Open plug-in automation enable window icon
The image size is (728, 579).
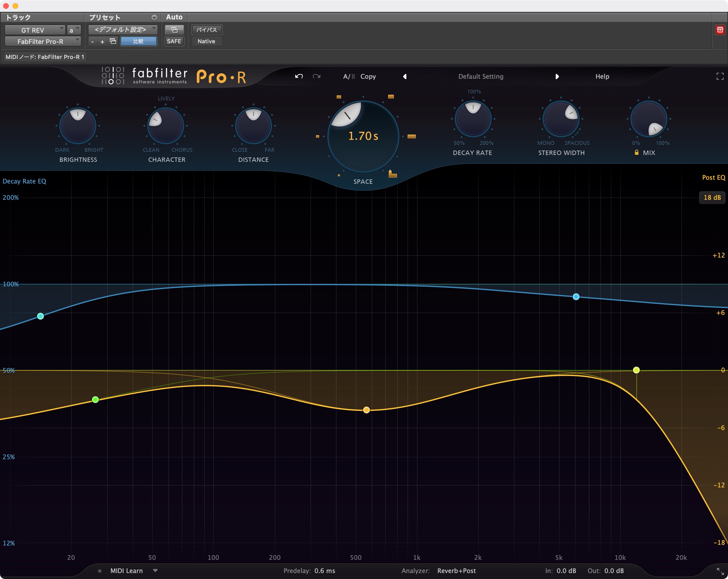(174, 30)
